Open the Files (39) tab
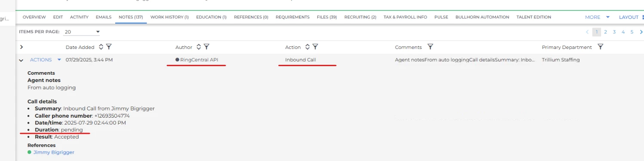The width and height of the screenshot is (644, 161). (x=327, y=17)
